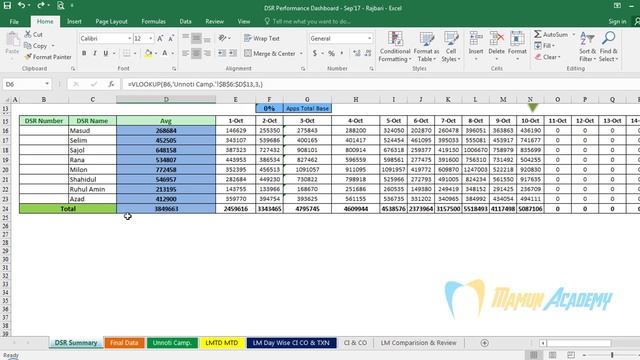The height and width of the screenshot is (360, 640).
Task: Toggle Italic formatting
Action: [95, 53]
